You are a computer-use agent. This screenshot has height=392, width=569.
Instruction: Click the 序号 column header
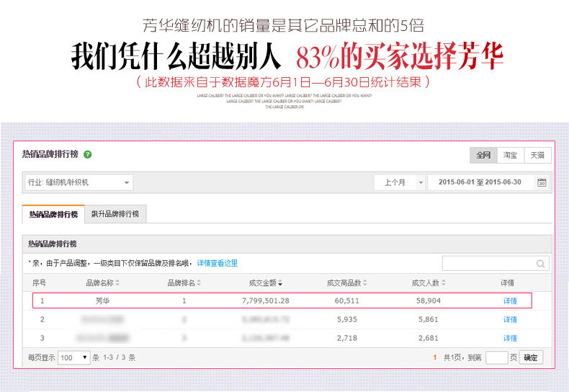39,282
